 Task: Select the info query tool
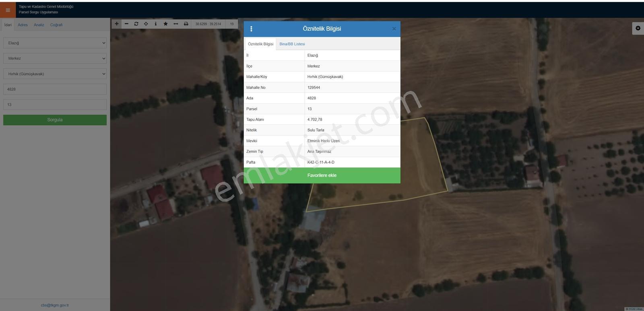point(156,24)
